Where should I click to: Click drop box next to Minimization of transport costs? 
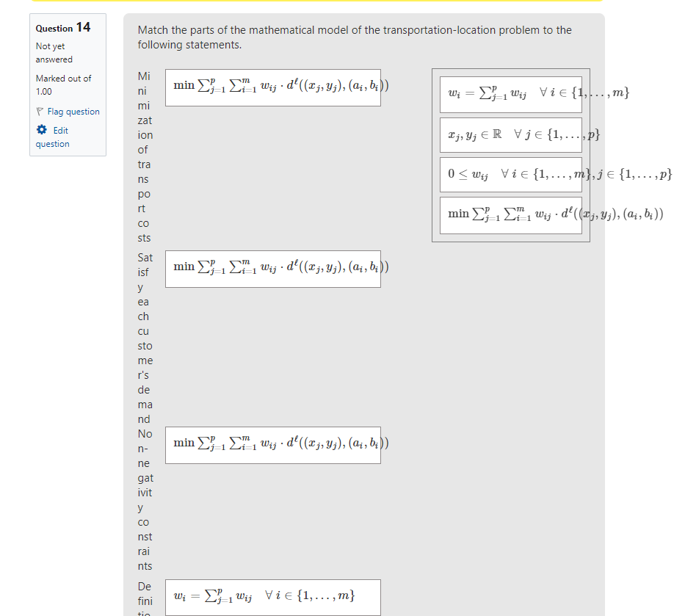(x=273, y=87)
